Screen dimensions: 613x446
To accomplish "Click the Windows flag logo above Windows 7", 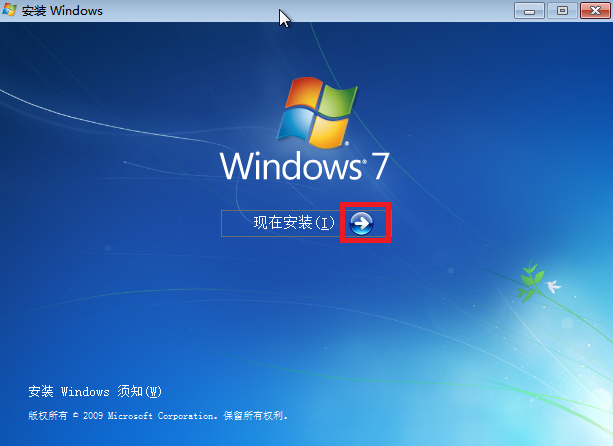I will [x=320, y=108].
